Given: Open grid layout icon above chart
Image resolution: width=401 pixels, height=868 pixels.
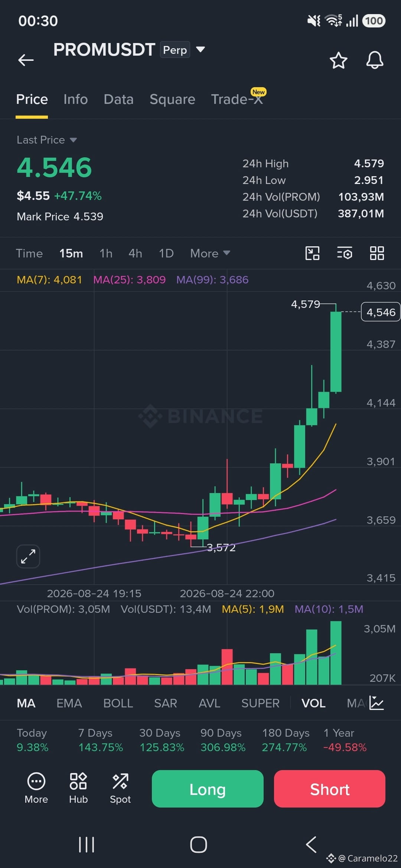Looking at the screenshot, I should pyautogui.click(x=377, y=253).
